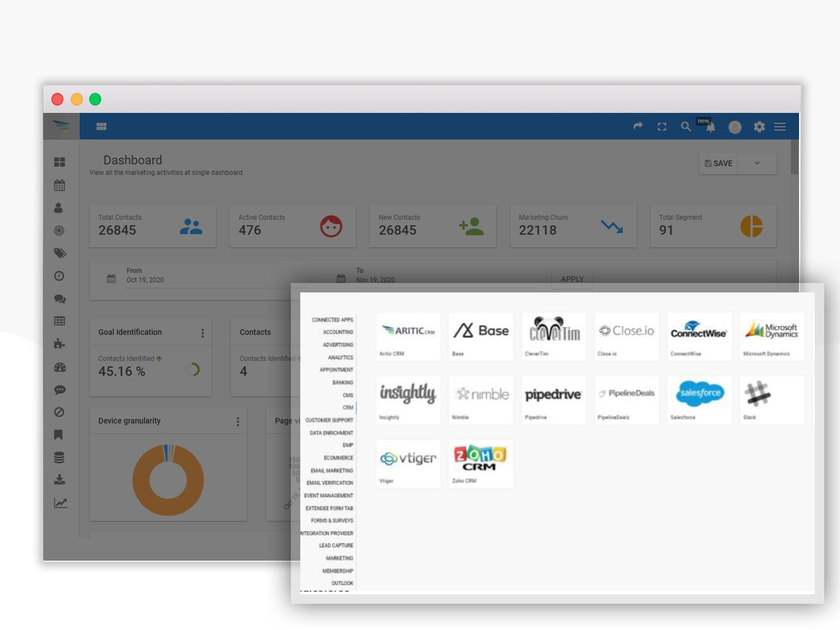Select CONNECTED APPS category
The width and height of the screenshot is (840, 630).
(332, 320)
